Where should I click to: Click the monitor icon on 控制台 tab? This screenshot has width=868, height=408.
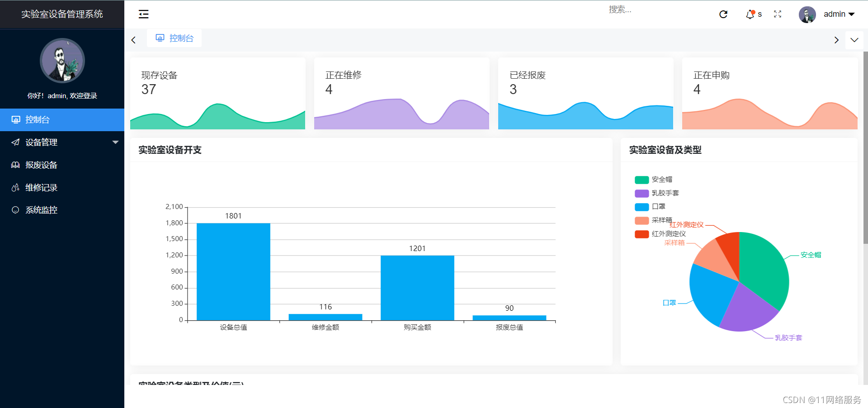(x=160, y=38)
